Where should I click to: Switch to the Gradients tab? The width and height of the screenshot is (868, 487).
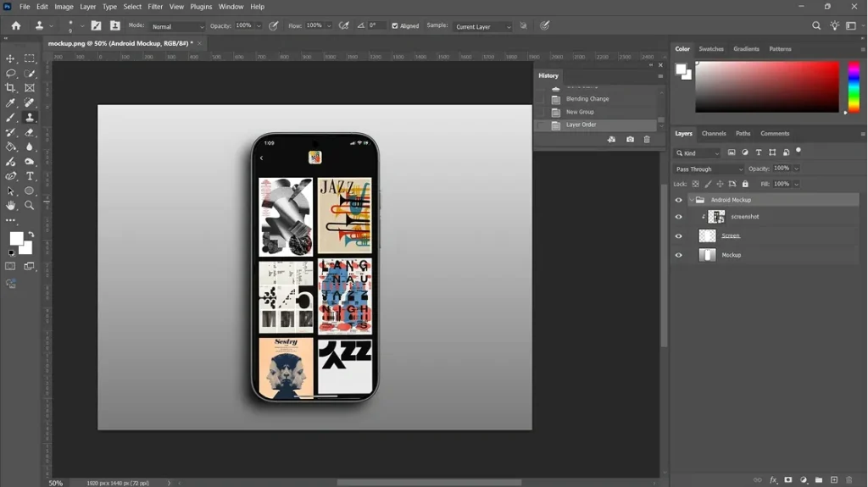(x=746, y=49)
